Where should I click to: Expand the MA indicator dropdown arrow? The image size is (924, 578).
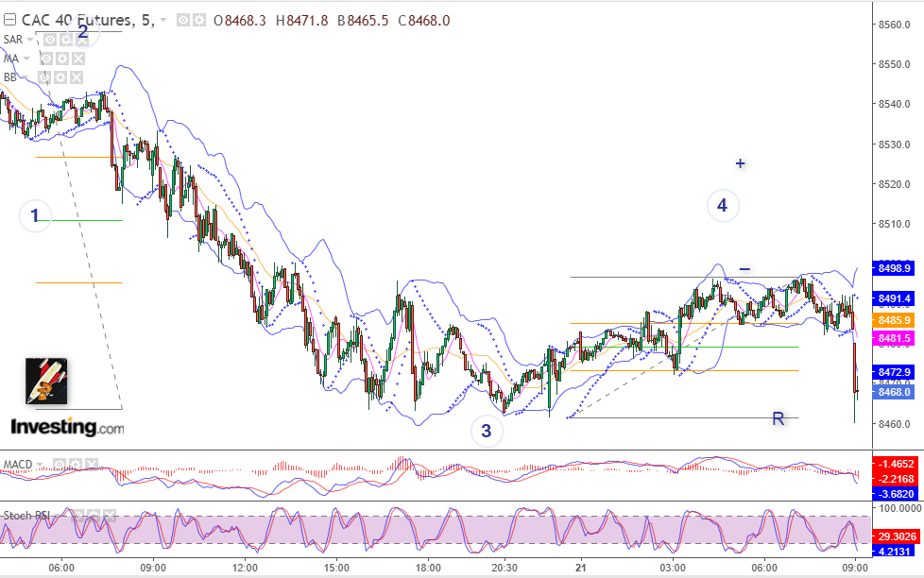tap(26, 59)
